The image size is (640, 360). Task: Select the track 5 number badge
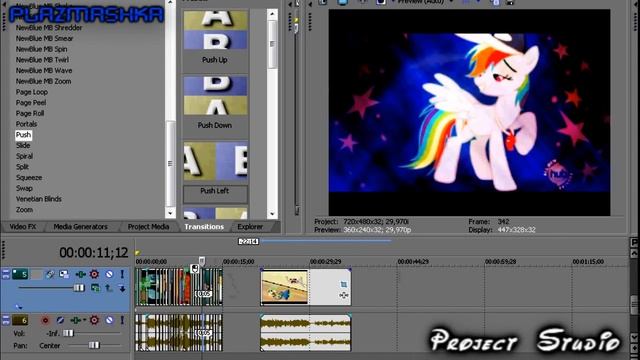(20, 274)
